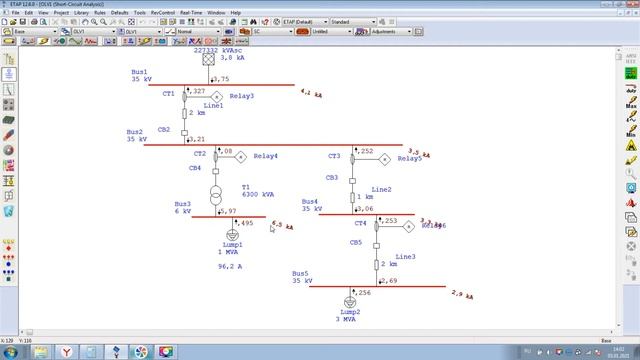Click the Line2 label
640x360 pixels.
coord(381,189)
